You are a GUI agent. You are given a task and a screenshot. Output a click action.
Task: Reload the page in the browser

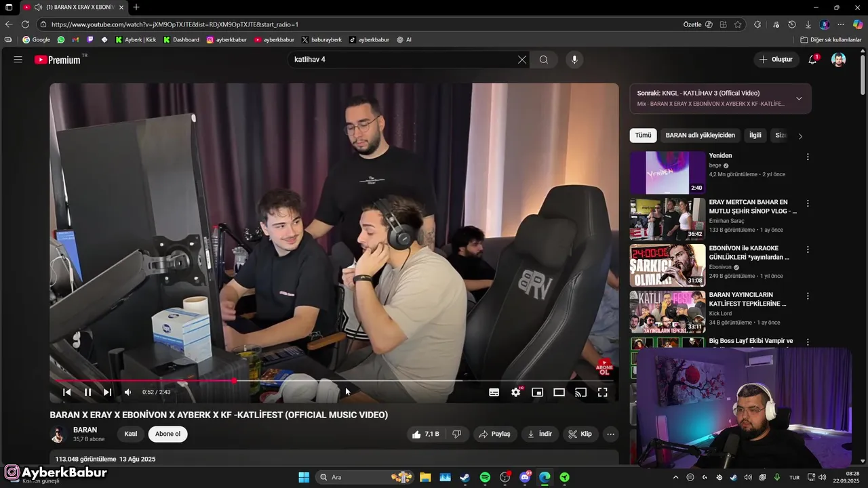click(25, 24)
